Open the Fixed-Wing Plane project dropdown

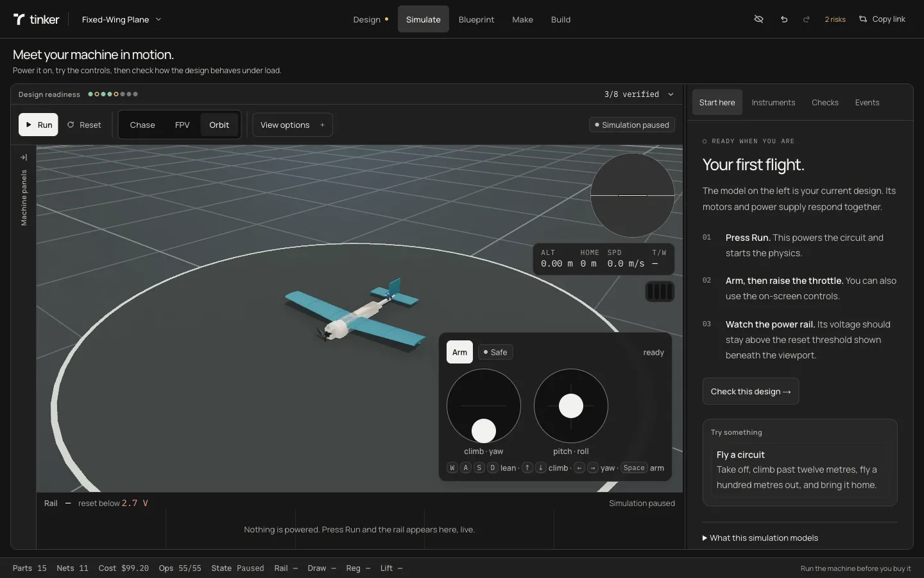click(x=121, y=19)
